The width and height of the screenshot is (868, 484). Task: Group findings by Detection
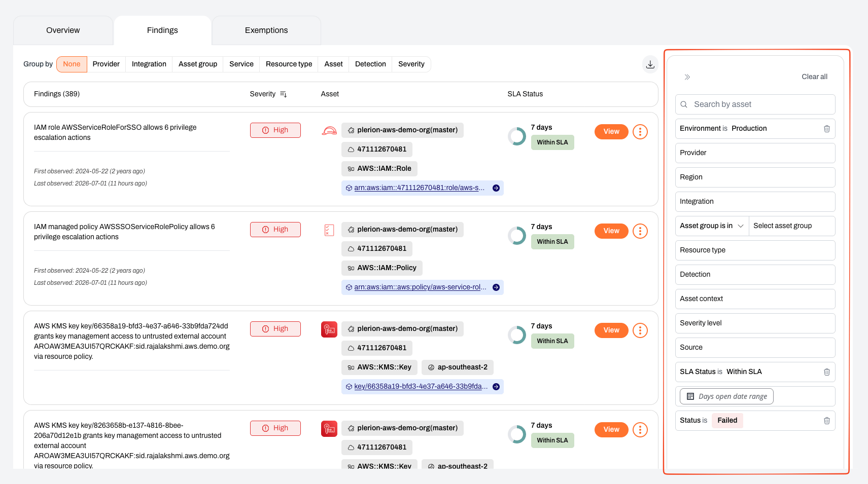(x=370, y=64)
